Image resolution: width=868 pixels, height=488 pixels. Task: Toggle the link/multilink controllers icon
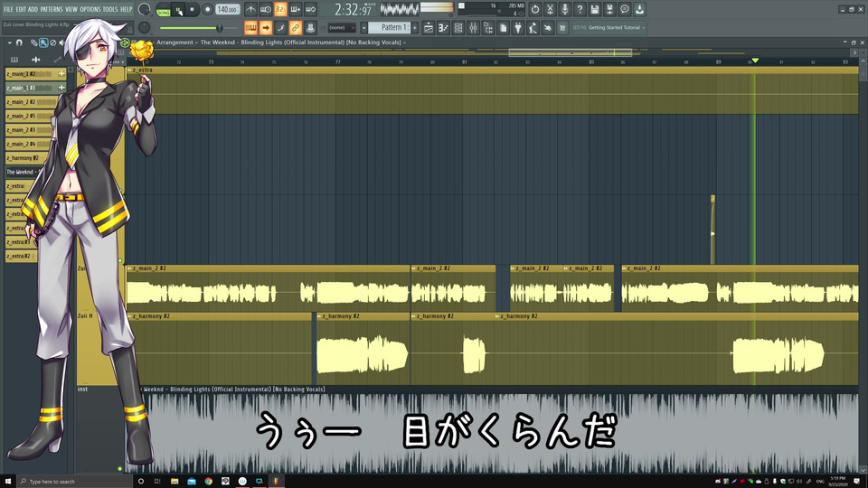(296, 28)
